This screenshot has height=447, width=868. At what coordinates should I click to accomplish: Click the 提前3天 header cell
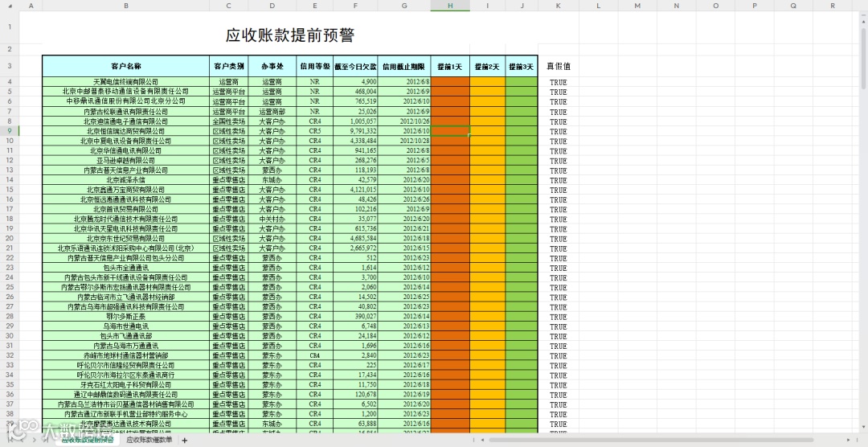pyautogui.click(x=522, y=67)
